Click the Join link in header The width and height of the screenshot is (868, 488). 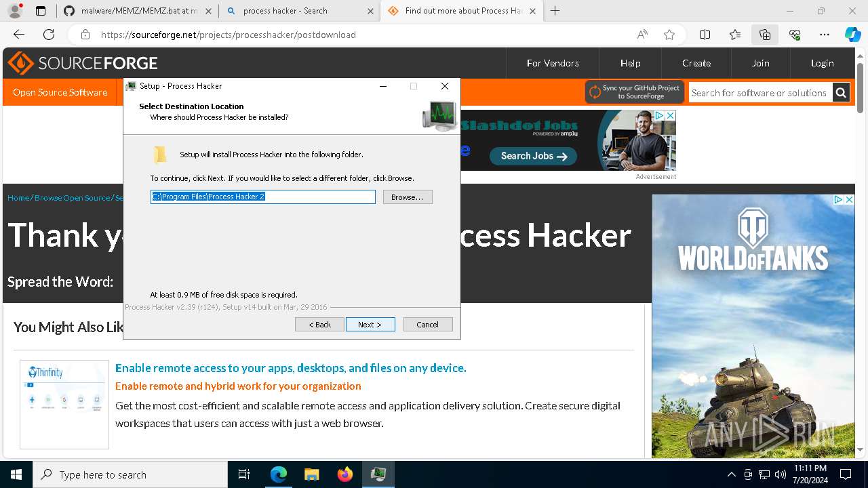pos(760,63)
